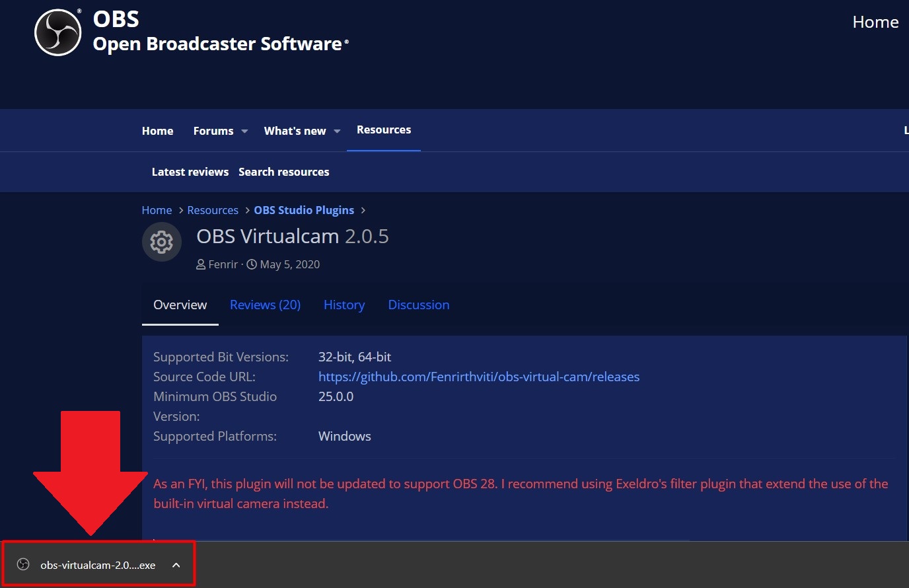Open the OBS Studio Plugins breadcrumb
Viewport: 909px width, 588px height.
[304, 209]
